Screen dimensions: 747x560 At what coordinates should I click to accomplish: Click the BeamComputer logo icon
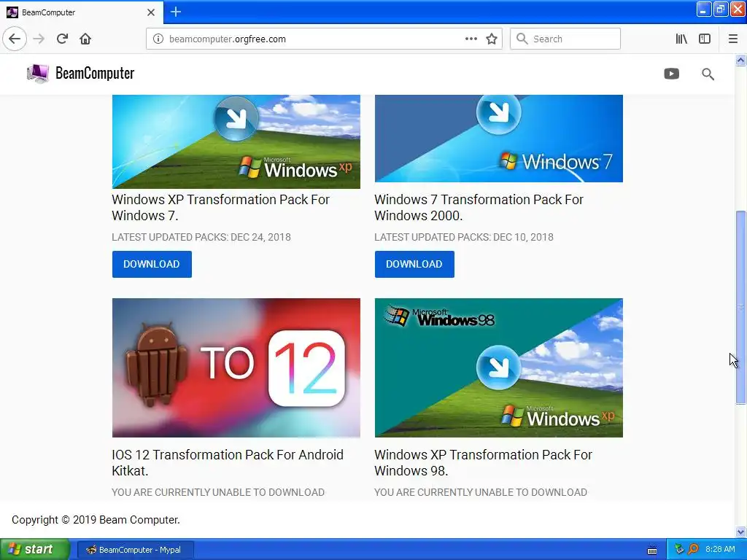[38, 74]
